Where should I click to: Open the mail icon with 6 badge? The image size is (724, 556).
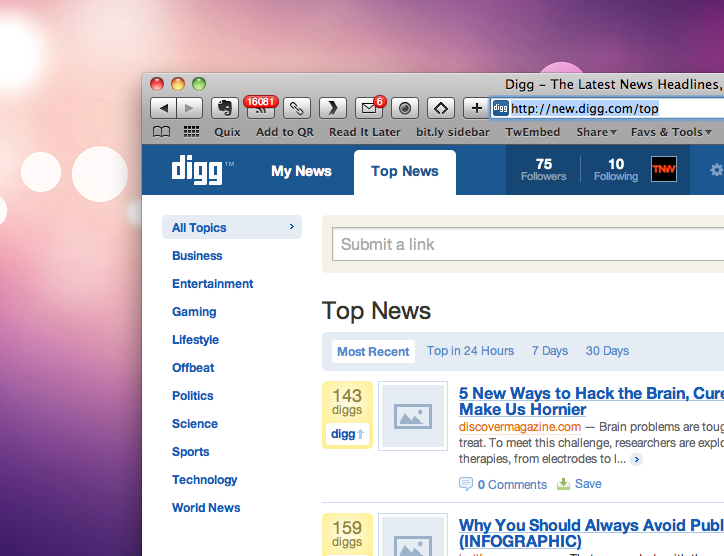coord(369,108)
